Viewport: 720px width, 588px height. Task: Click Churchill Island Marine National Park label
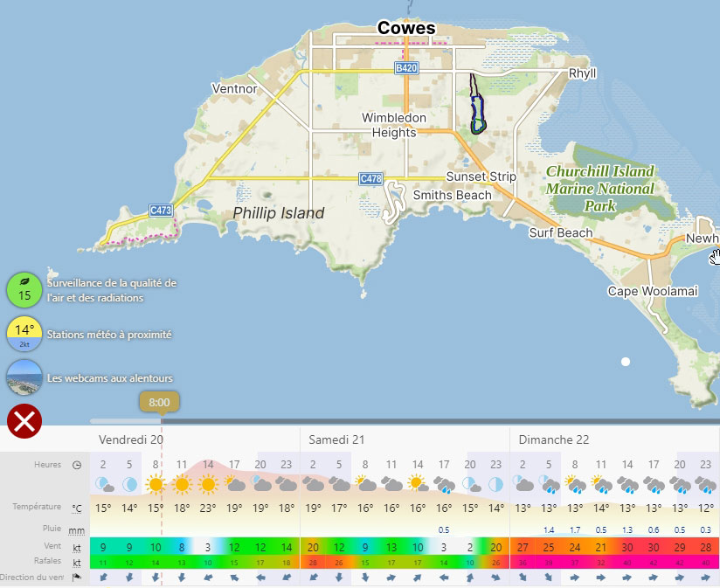(x=599, y=188)
